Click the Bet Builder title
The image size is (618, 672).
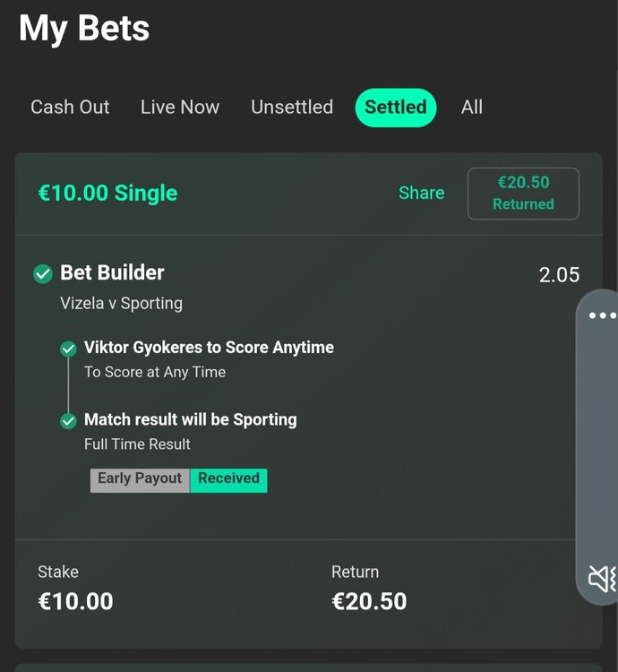(112, 272)
